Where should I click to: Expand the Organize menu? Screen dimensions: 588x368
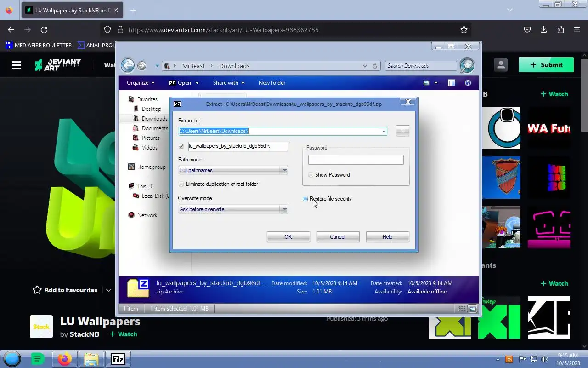[x=141, y=83]
